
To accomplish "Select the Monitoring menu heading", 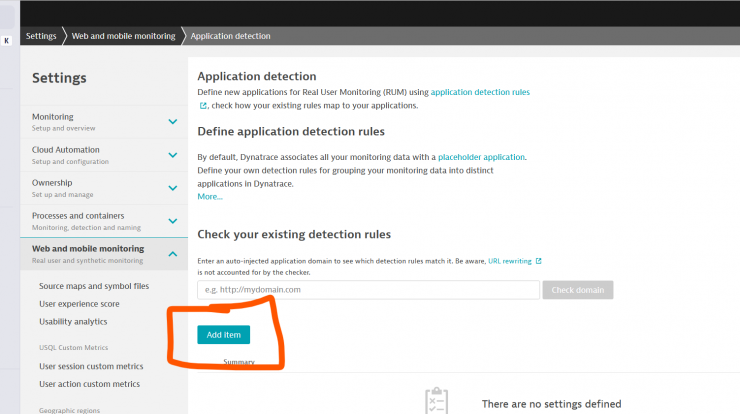I will click(52, 117).
